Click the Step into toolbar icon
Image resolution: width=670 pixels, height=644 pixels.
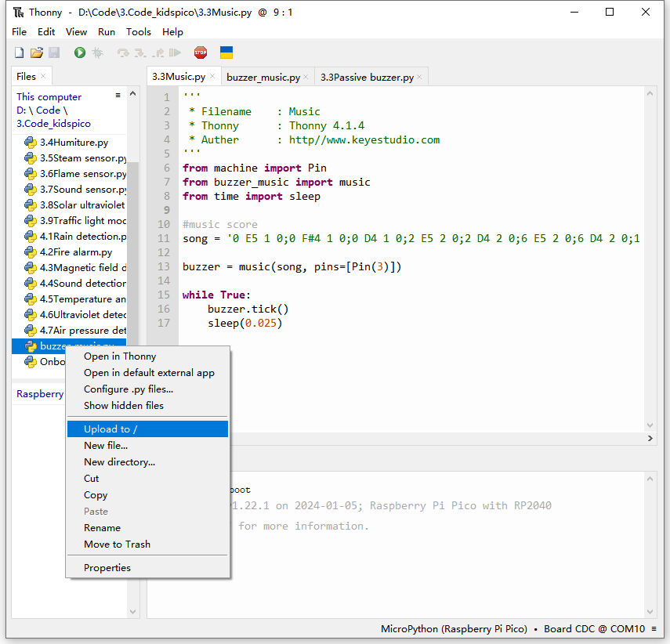140,52
